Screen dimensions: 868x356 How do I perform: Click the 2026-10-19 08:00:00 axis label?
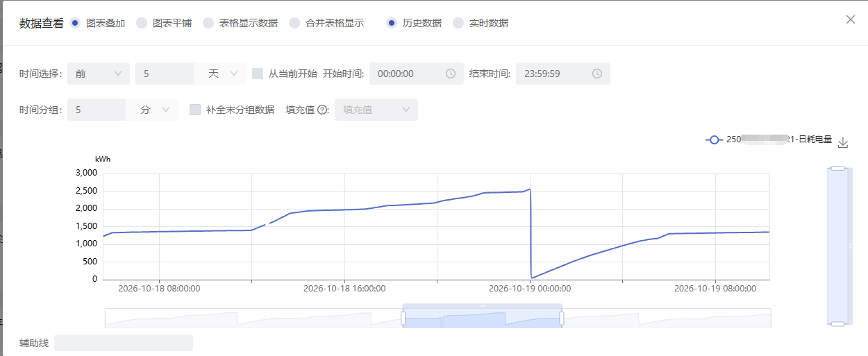715,288
